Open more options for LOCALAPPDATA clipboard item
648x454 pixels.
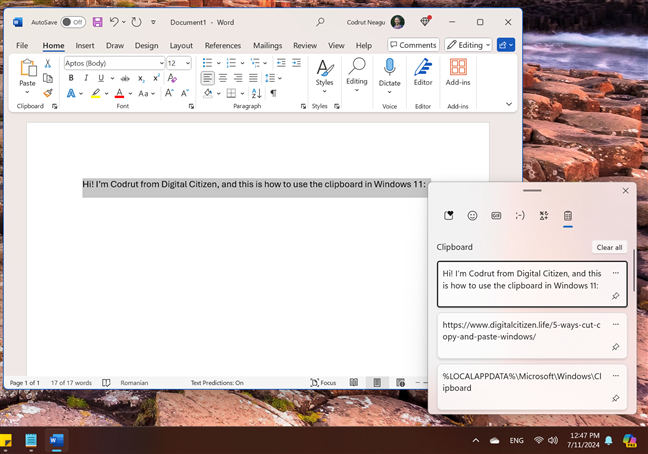pos(615,376)
